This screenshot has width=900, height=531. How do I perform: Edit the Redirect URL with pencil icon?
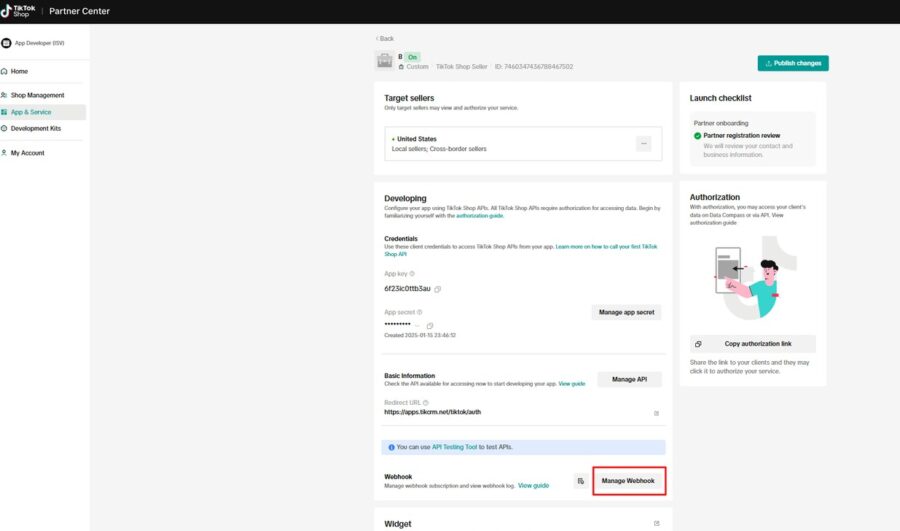click(x=657, y=413)
